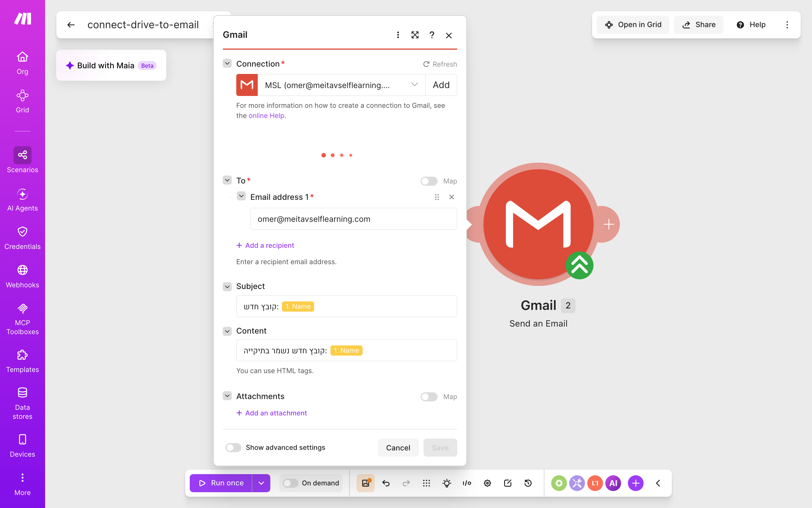
Task: Collapse the Attachments section
Action: pos(227,396)
